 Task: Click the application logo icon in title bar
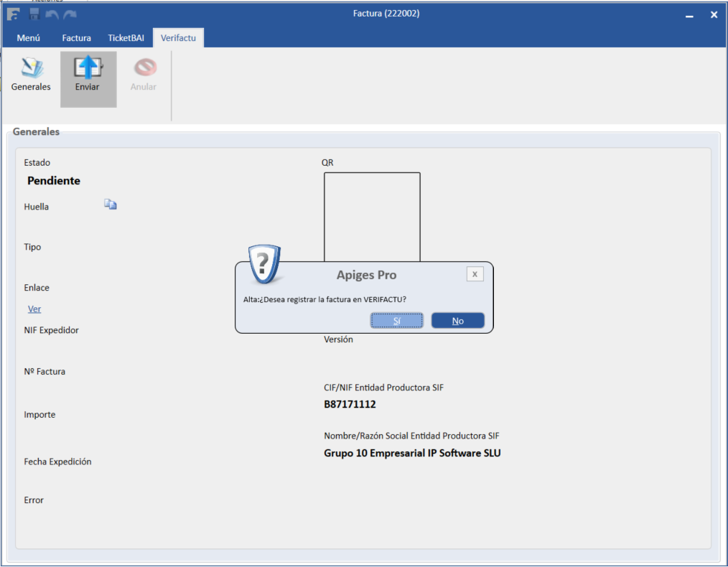pyautogui.click(x=14, y=14)
